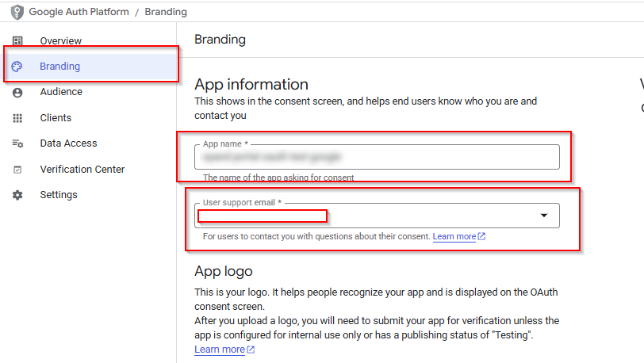Click the Settings gear icon in sidebar
Screen dimensions: 644x363
[17, 195]
